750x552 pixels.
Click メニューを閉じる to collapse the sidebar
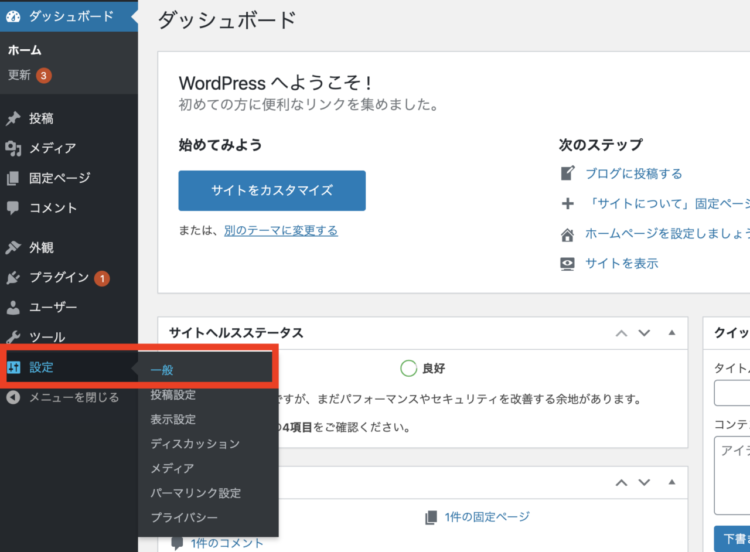pos(74,397)
